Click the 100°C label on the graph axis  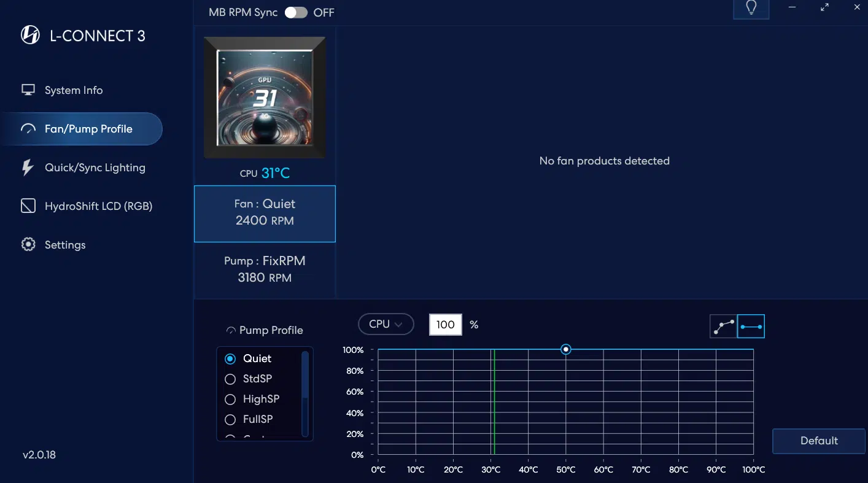pos(754,469)
